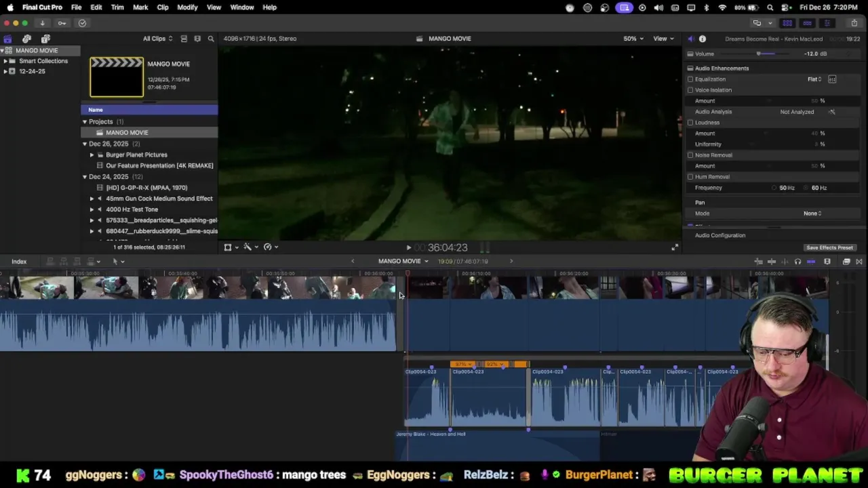This screenshot has height=488, width=868.
Task: Enable the Equalization checkbox
Action: tap(690, 79)
